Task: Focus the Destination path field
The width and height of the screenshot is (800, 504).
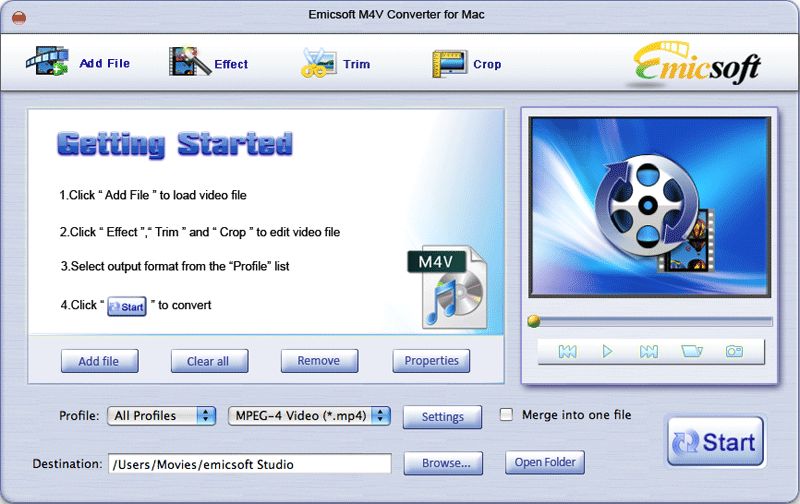Action: pos(249,464)
